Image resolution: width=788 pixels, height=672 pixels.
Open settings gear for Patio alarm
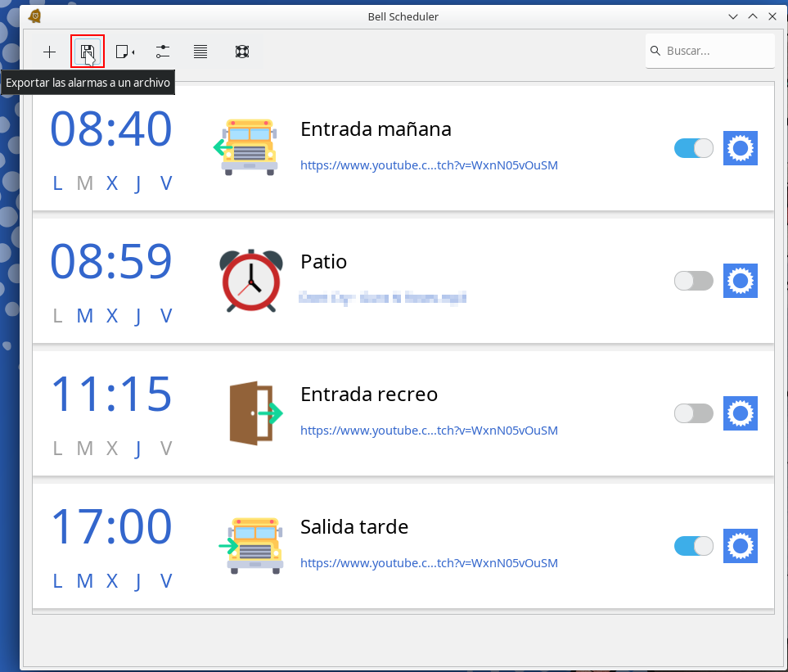[740, 281]
